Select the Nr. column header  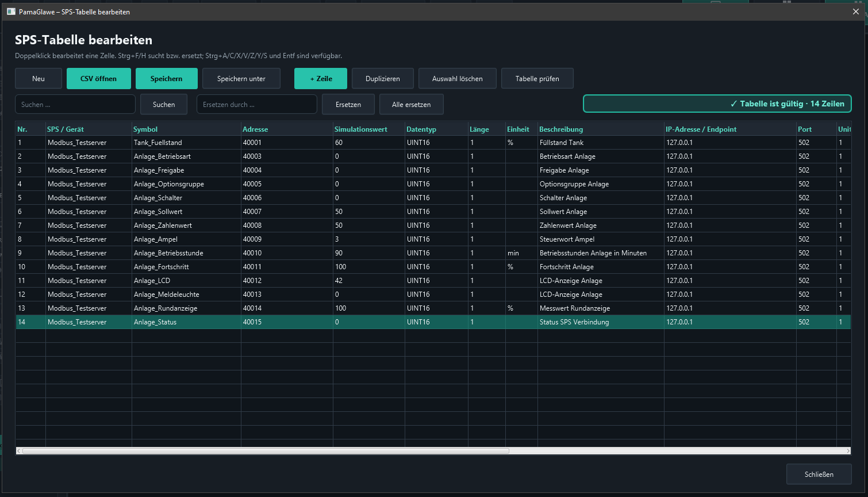coord(30,129)
